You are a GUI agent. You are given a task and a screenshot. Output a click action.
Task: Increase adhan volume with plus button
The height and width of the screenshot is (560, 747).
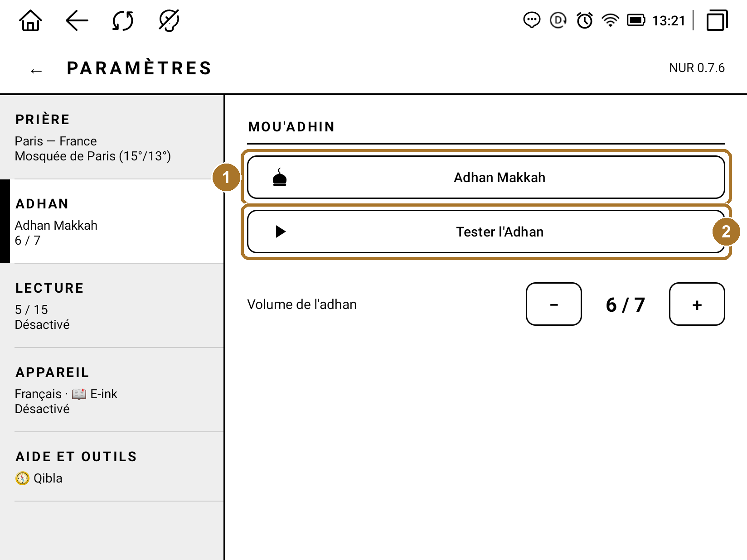click(x=697, y=304)
